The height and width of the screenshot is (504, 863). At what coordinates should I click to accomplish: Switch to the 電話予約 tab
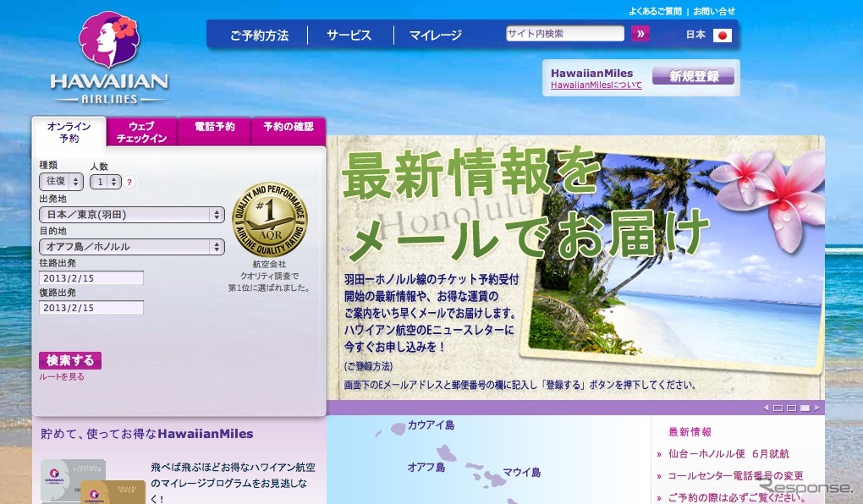[x=215, y=132]
